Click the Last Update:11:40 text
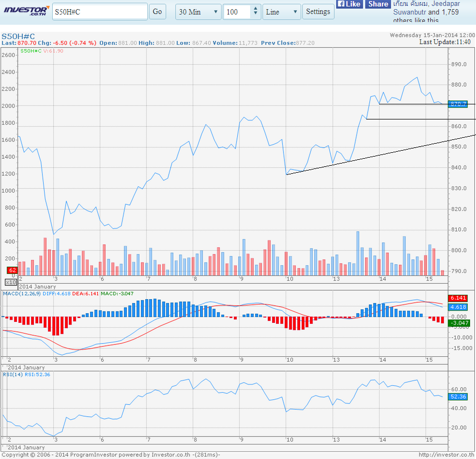Viewport: 476px width, 459px height. pos(445,42)
